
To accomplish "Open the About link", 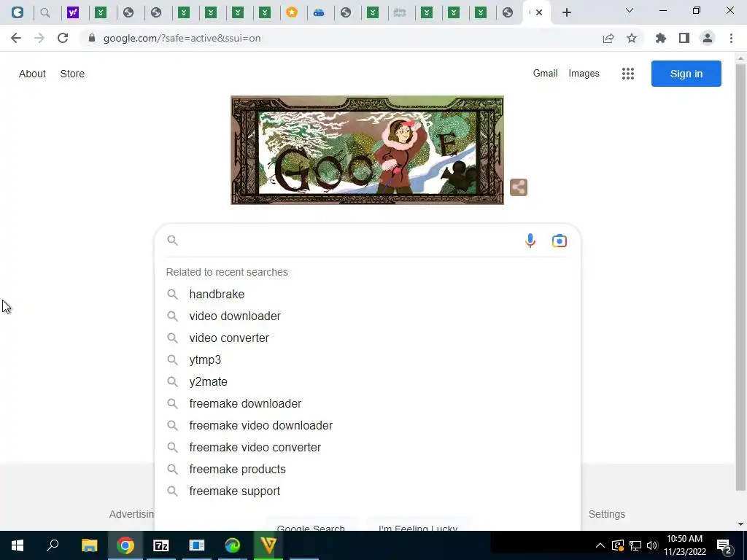I will pyautogui.click(x=32, y=74).
